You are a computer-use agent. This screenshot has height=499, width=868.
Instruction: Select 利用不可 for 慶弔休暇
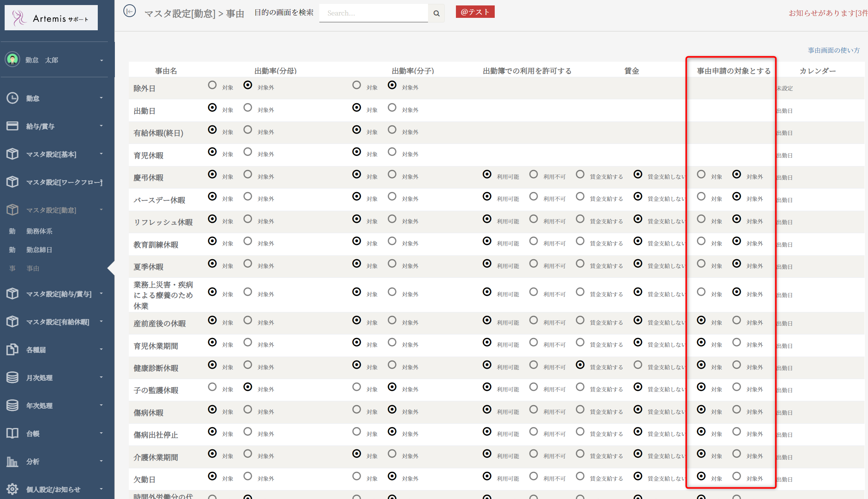(534, 174)
